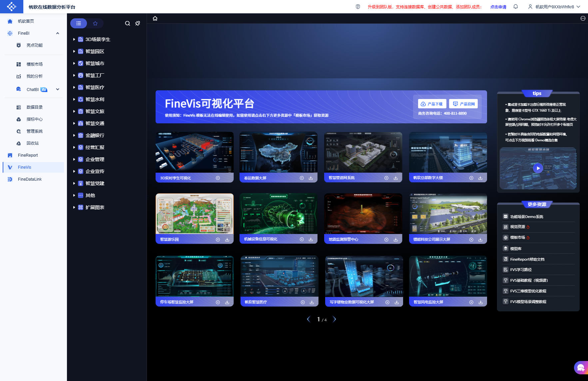This screenshot has height=381, width=588.
Task: Open the notification bell
Action: [x=516, y=7]
